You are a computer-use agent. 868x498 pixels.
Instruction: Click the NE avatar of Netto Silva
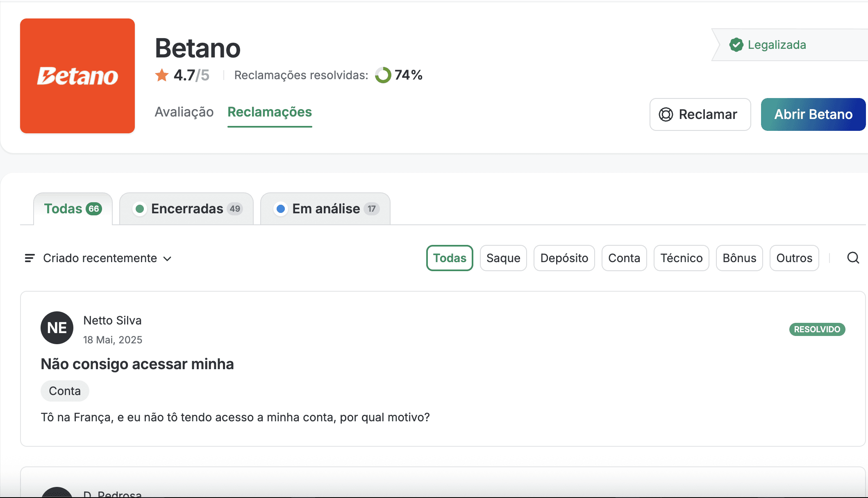click(x=57, y=328)
